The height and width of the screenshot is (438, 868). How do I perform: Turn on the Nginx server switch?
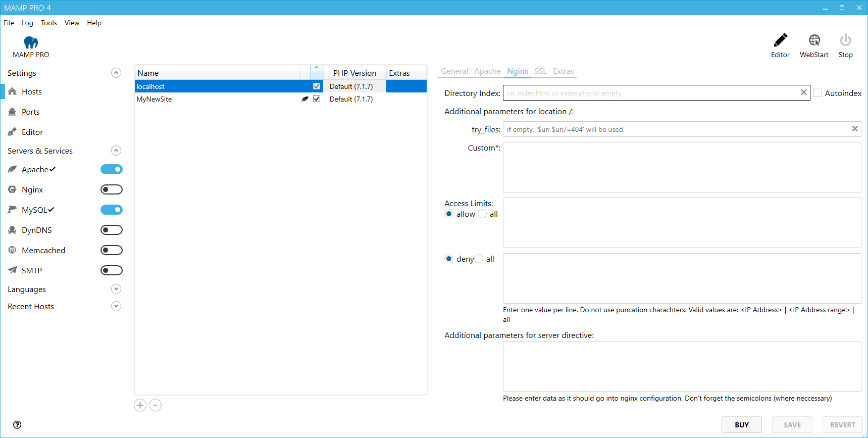112,189
